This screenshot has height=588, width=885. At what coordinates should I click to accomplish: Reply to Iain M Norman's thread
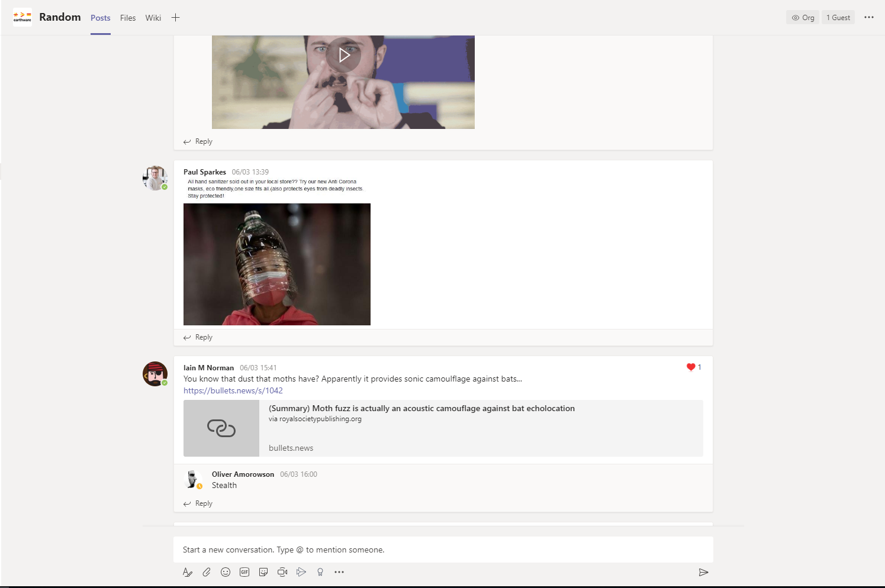point(198,503)
